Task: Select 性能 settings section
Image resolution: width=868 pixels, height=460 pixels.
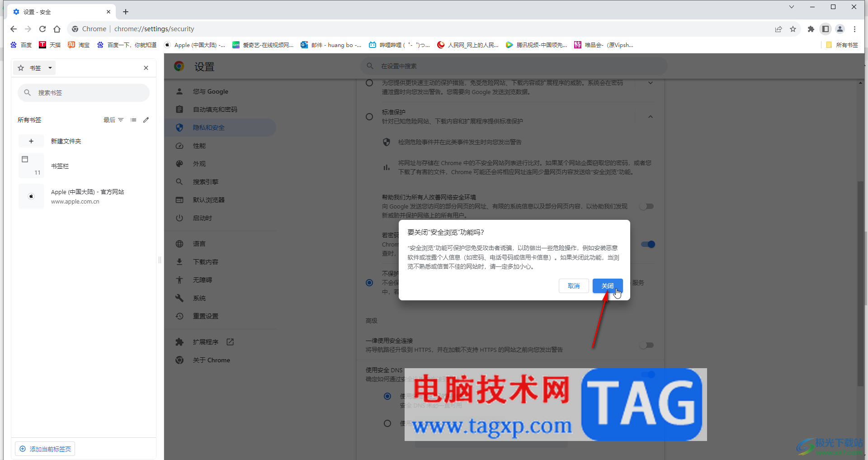Action: click(221, 146)
